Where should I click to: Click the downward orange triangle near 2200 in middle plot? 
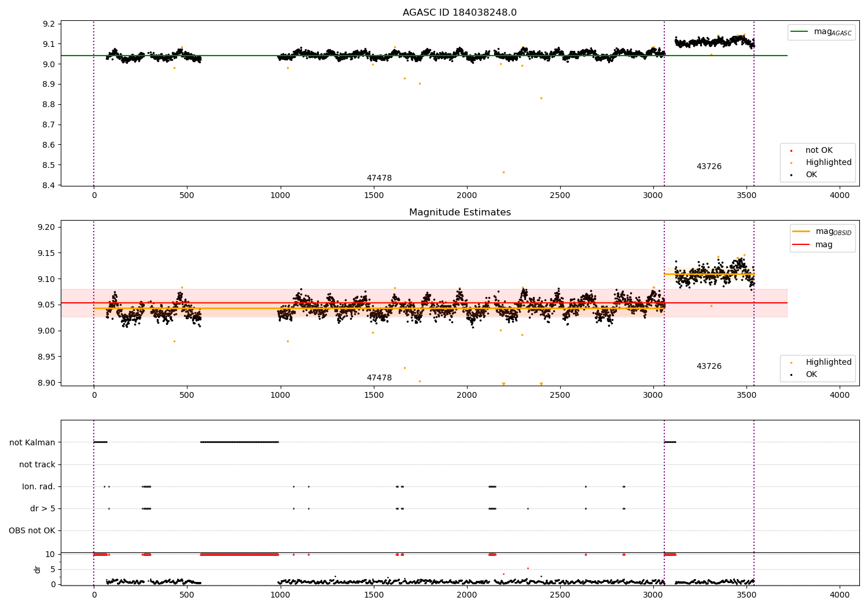pos(503,384)
